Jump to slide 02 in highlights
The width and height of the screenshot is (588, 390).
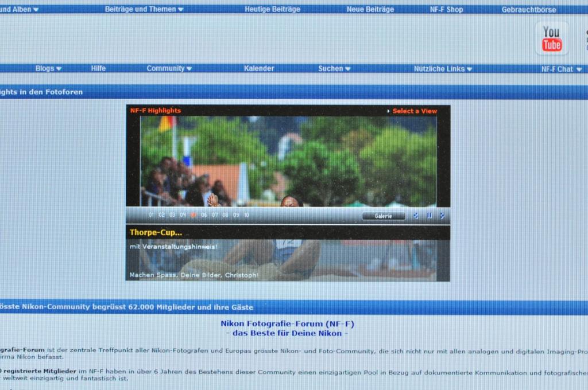[161, 215]
